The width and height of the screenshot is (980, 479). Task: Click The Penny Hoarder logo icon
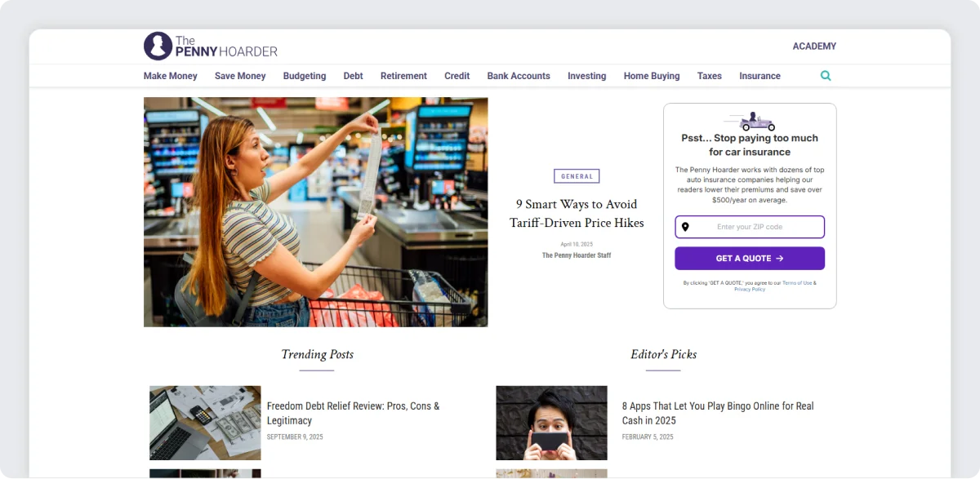[x=157, y=46]
